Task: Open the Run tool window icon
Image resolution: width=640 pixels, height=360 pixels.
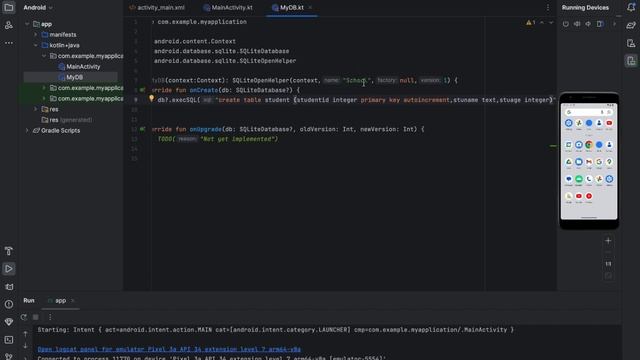Action: pyautogui.click(x=9, y=269)
